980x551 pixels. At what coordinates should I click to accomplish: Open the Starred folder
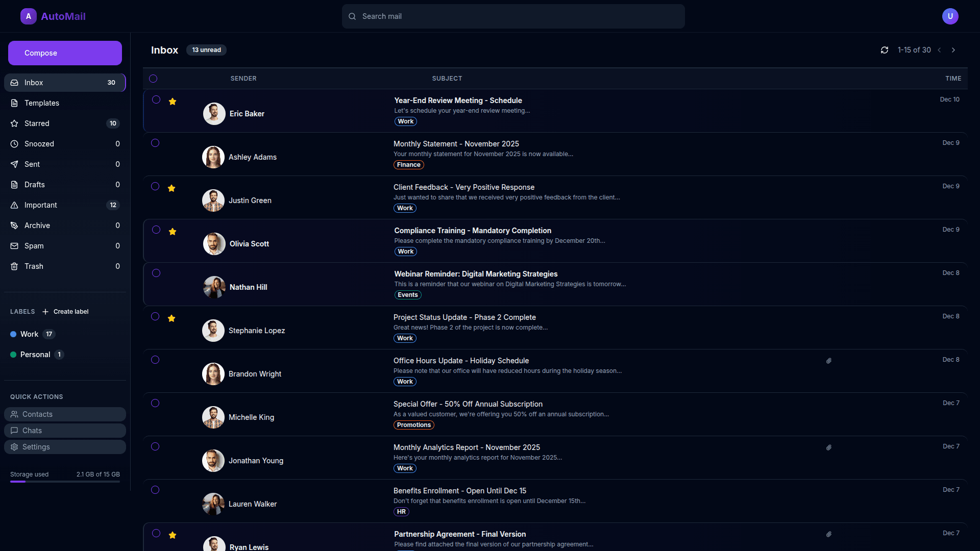pyautogui.click(x=37, y=123)
